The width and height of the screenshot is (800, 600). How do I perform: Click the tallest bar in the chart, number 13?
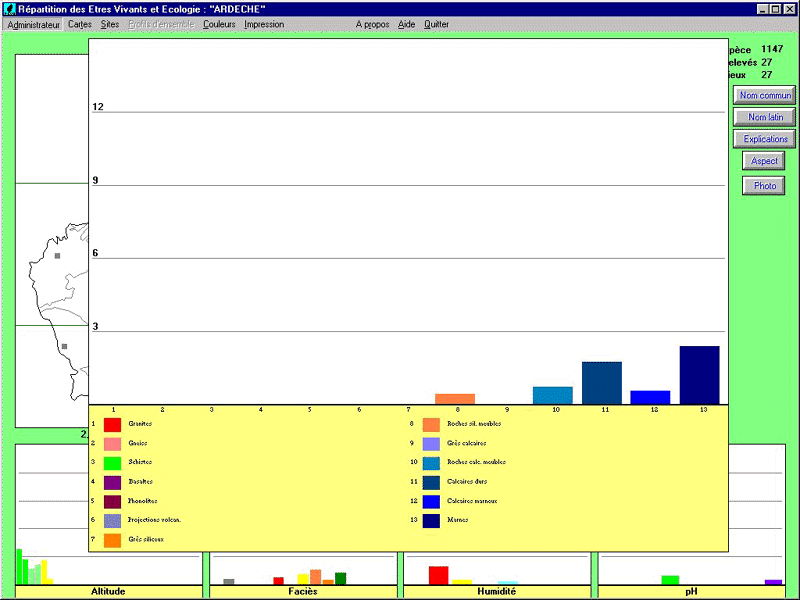coord(699,375)
